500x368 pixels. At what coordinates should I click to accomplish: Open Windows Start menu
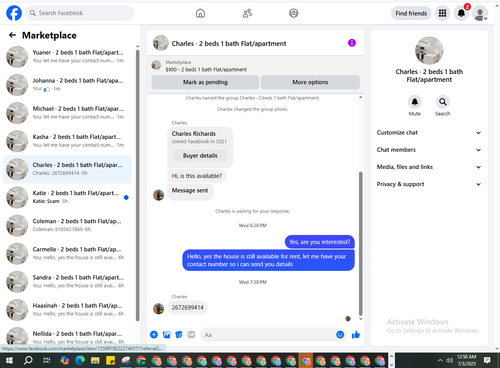(x=9, y=360)
